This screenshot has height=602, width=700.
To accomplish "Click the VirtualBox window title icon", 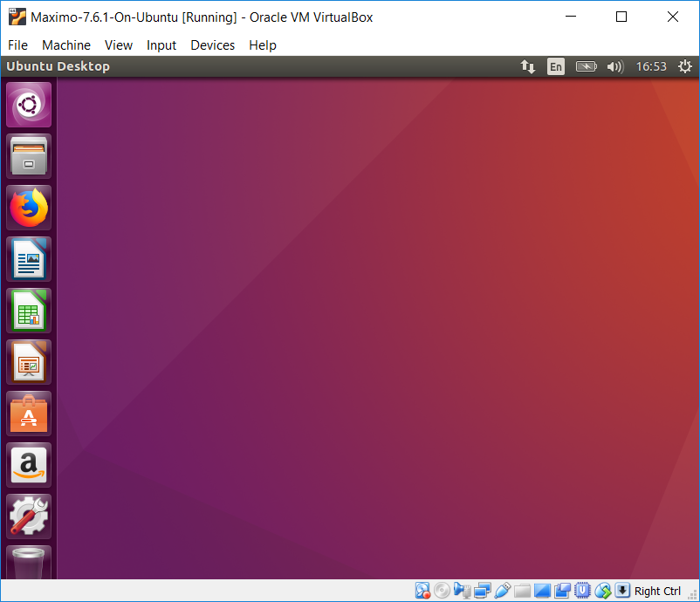I will point(17,17).
